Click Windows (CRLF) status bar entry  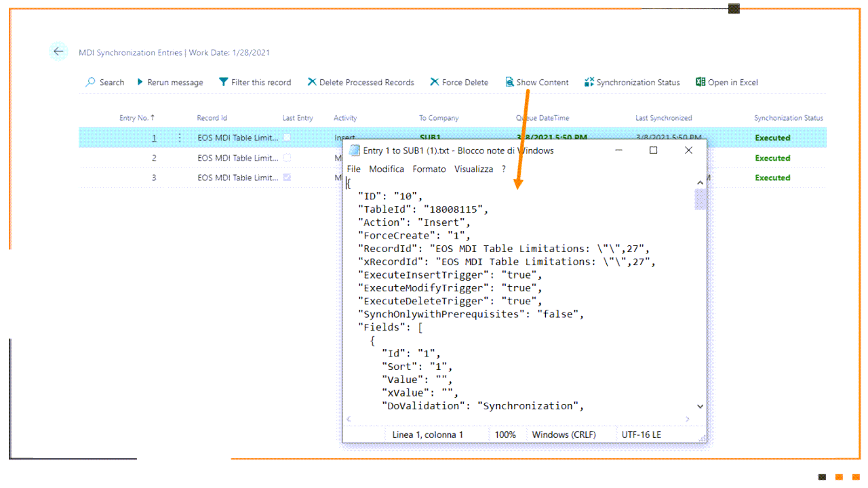click(x=564, y=434)
